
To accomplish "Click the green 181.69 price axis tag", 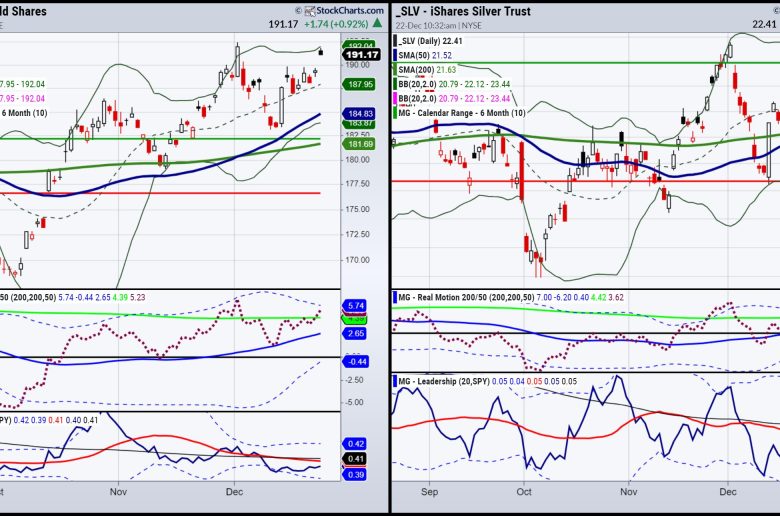I will coord(361,144).
